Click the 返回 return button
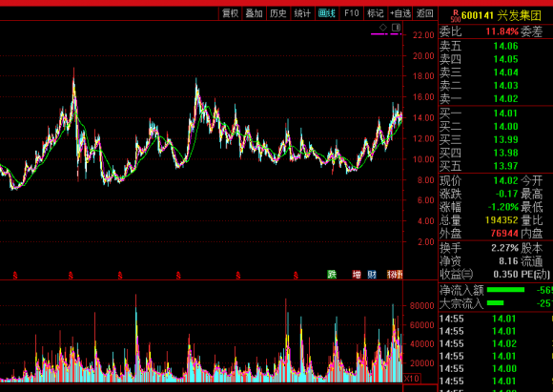Viewport: 553px width, 392px height. pos(425,13)
